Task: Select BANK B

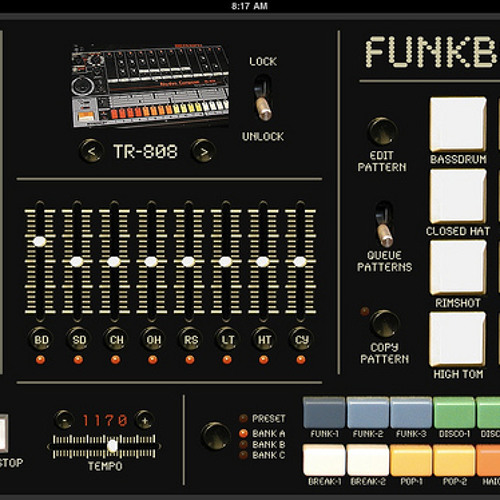Action: pyautogui.click(x=262, y=444)
